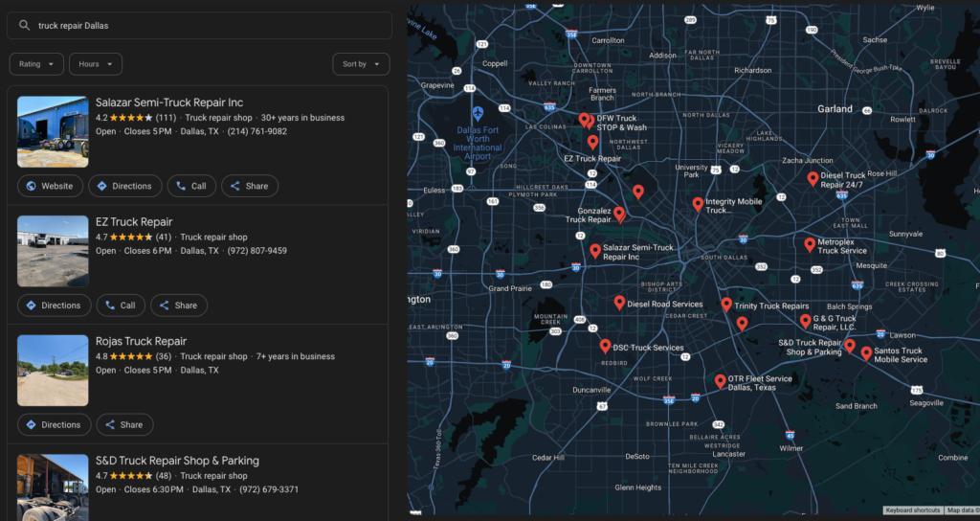This screenshot has width=980, height=521.
Task: Click the Duncanville label on map
Action: pyautogui.click(x=591, y=390)
